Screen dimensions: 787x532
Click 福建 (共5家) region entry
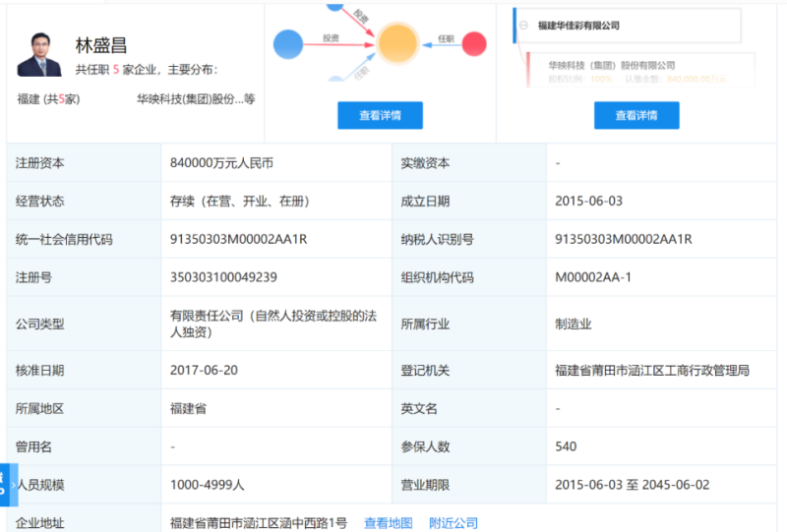click(x=48, y=99)
